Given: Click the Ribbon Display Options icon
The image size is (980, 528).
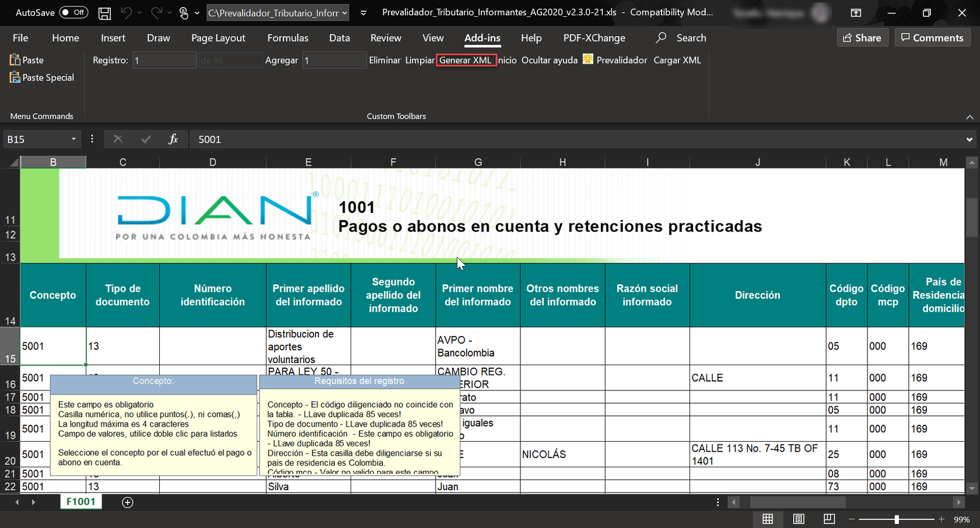Looking at the screenshot, I should [856, 12].
